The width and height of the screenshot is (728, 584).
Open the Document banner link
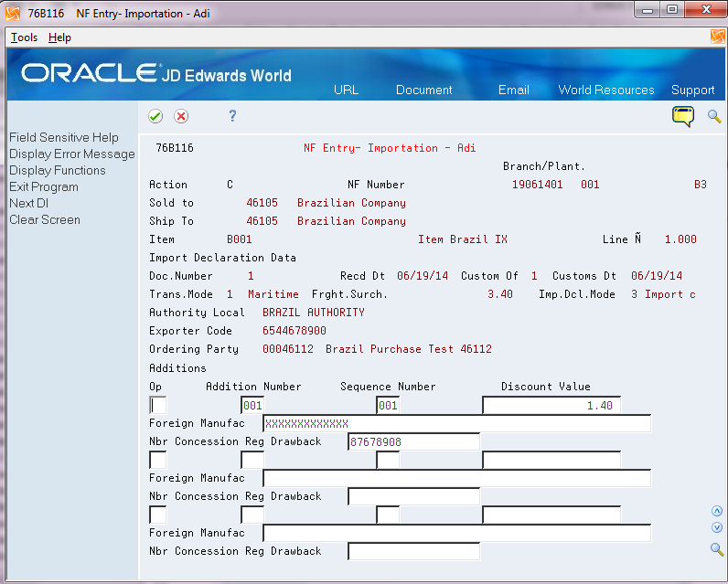pyautogui.click(x=423, y=90)
